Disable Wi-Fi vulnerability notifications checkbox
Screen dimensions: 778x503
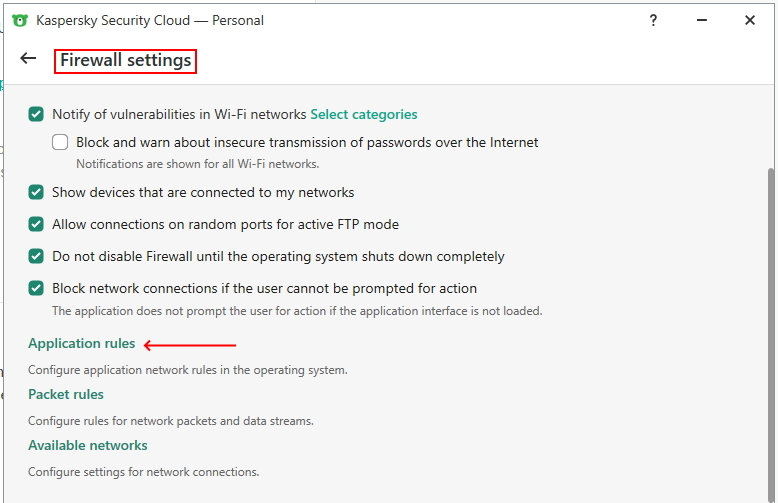pos(37,115)
